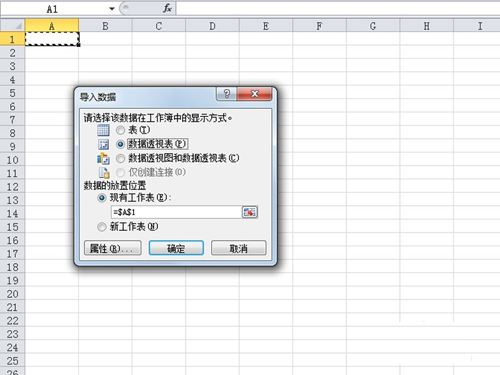Click the Select All corner triangle
The width and height of the screenshot is (500, 375).
(x=13, y=25)
